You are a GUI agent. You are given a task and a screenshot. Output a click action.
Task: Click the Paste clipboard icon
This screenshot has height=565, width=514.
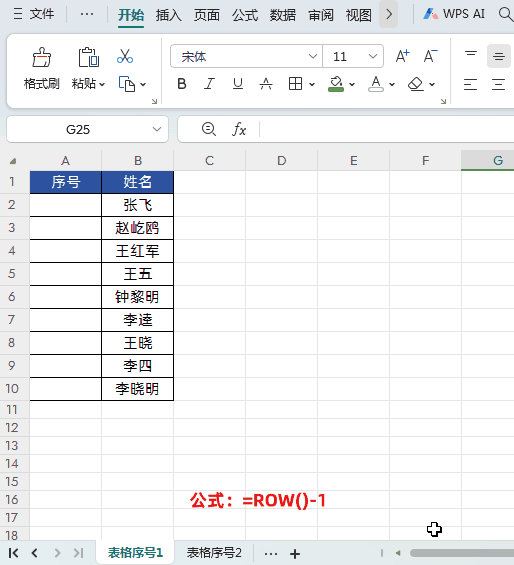[x=88, y=57]
